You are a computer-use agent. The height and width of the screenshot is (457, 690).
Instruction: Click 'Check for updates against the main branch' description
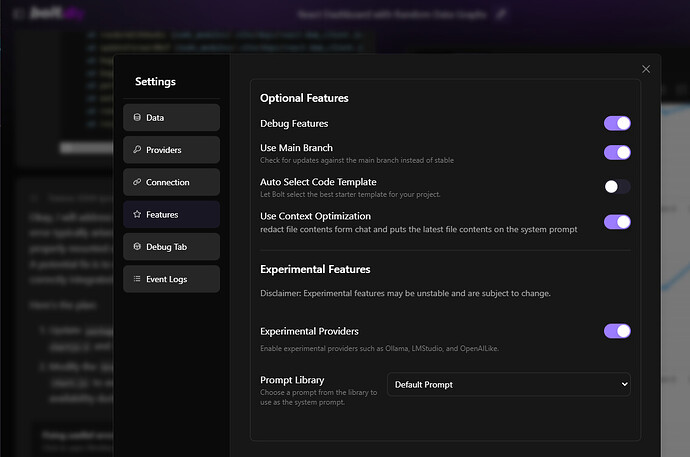tap(357, 161)
